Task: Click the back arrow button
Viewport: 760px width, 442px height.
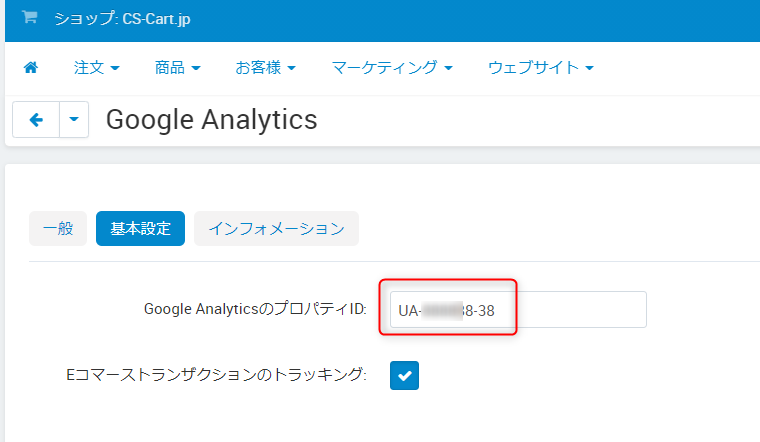Action: (x=36, y=120)
